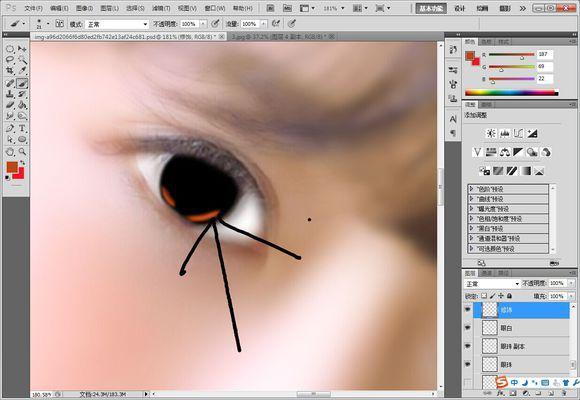Select the Clone Stamp tool
Screen dimensions: 580x400
tap(10, 94)
